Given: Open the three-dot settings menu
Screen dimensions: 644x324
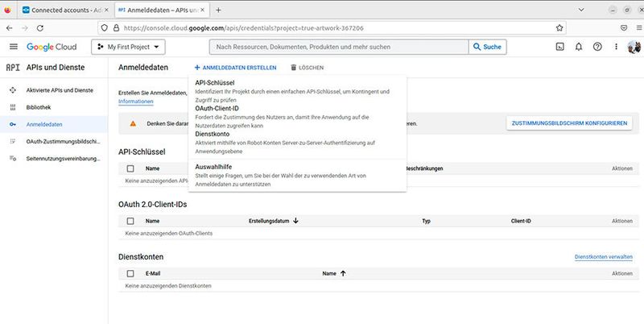Looking at the screenshot, I should 616,47.
